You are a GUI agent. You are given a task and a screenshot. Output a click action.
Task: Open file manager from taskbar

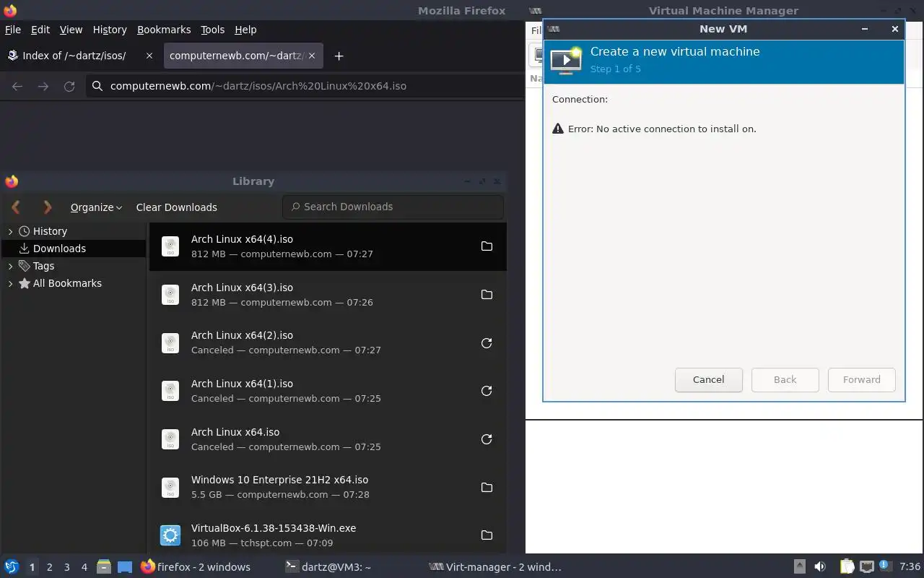104,567
